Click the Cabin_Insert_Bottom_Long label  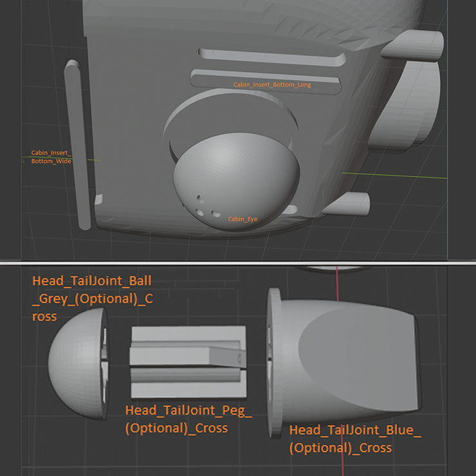[272, 85]
